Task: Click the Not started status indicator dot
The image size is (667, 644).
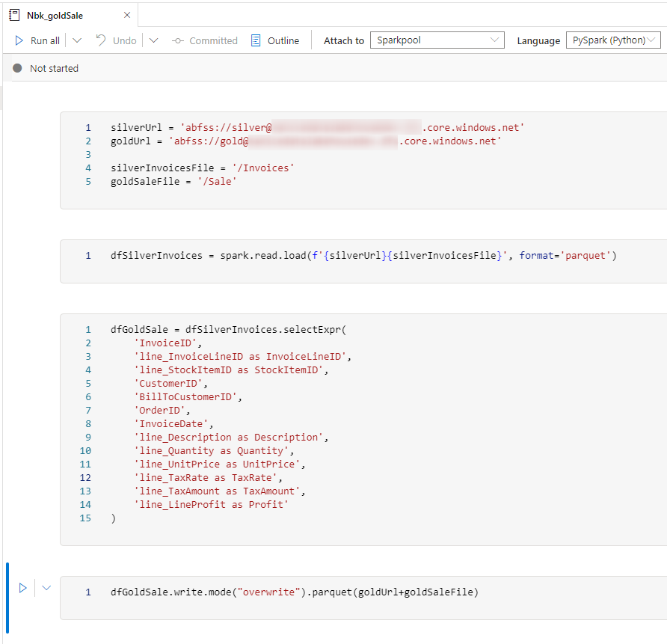Action: coord(17,68)
